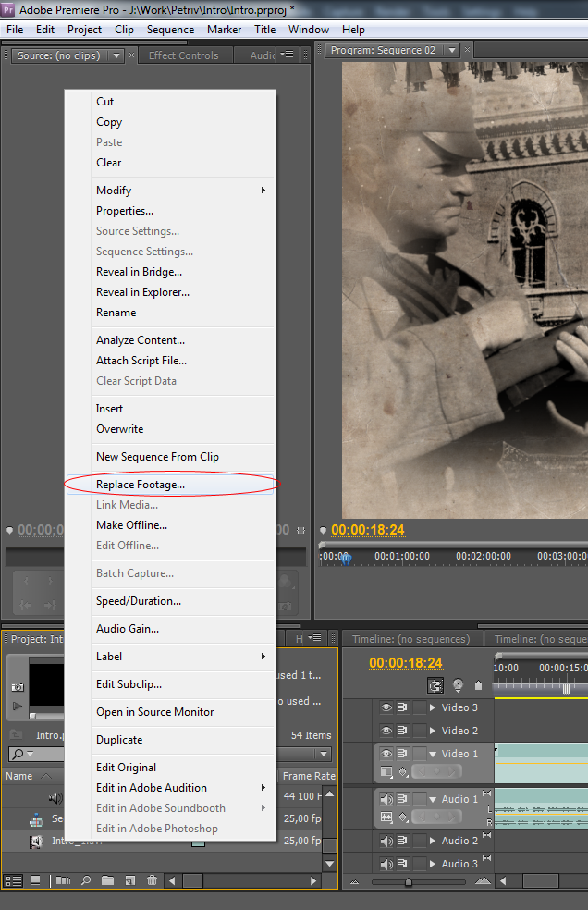Open the Sequence menu in menu bar
The height and width of the screenshot is (910, 588).
(170, 30)
